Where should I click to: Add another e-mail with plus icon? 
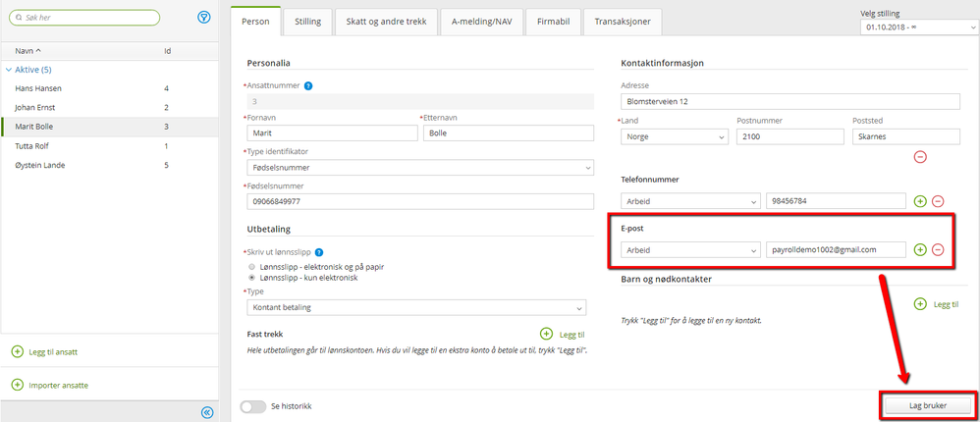(x=920, y=249)
